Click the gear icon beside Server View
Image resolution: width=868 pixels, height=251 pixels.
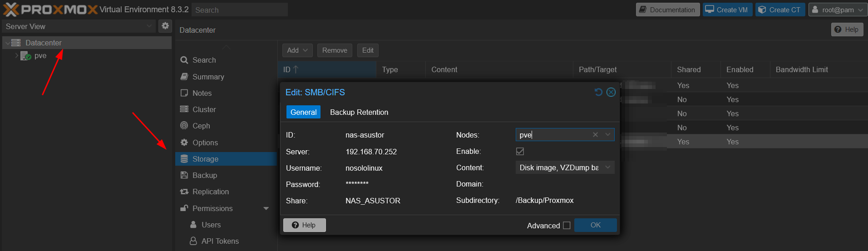pos(165,26)
